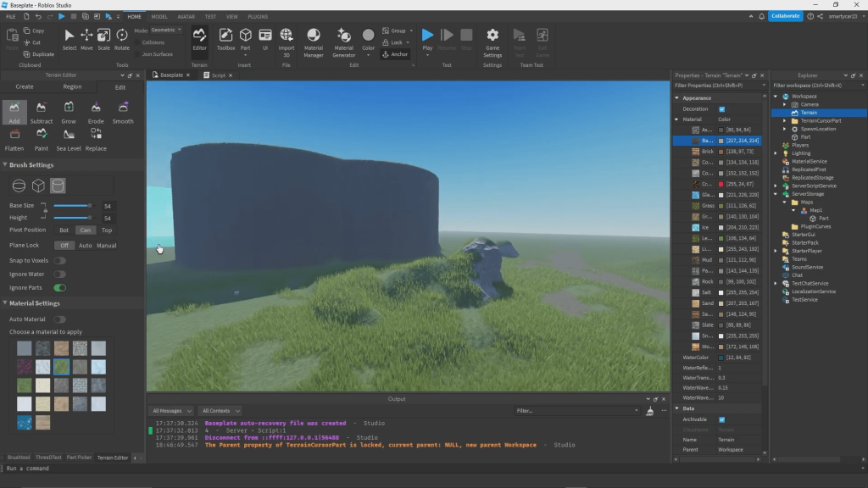Open Import 3D
The width and height of the screenshot is (868, 488).
tap(287, 42)
